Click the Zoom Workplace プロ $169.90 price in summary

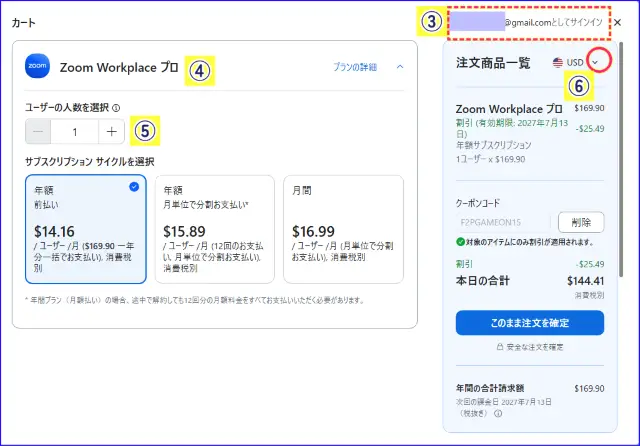(x=589, y=108)
